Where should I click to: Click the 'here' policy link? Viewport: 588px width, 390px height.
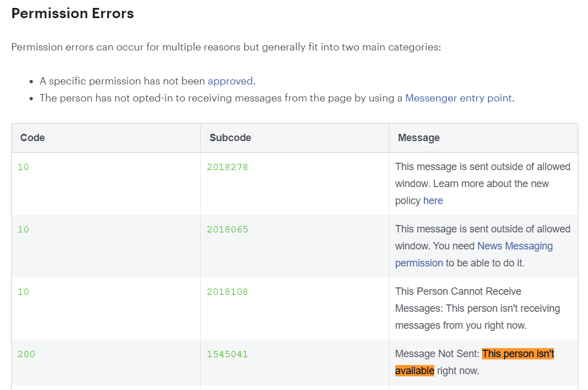pos(433,201)
